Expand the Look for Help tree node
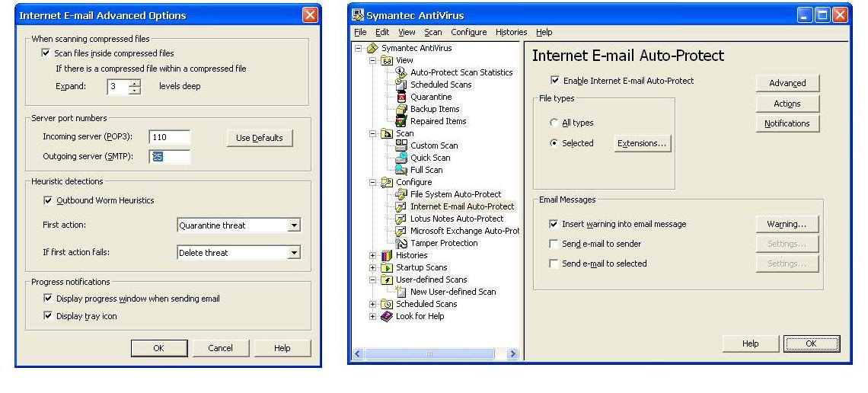868x393 pixels. click(x=372, y=316)
